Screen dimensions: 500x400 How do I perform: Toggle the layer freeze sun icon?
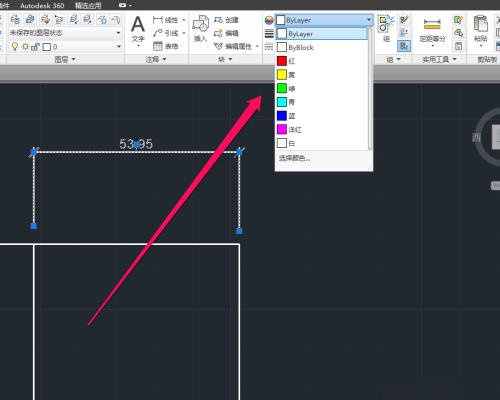25,46
